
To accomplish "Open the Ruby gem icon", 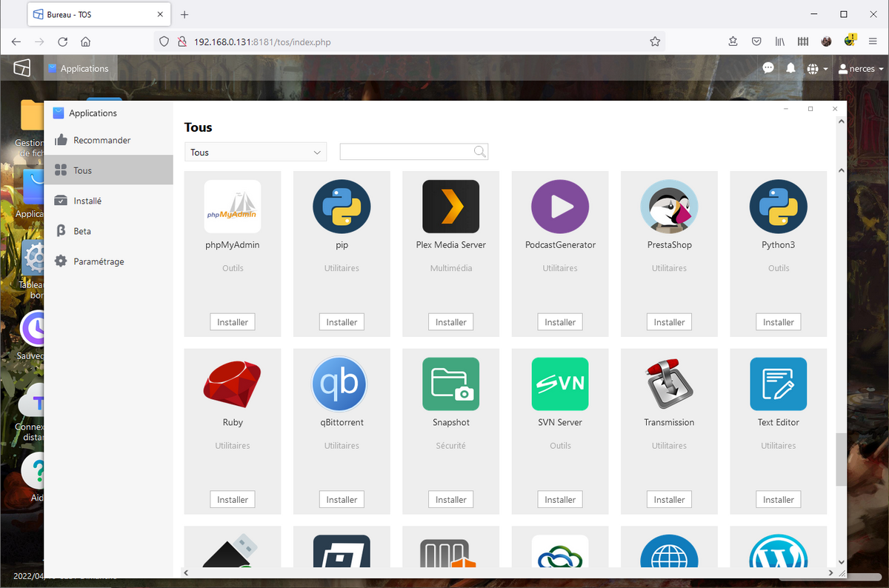I will pos(233,384).
